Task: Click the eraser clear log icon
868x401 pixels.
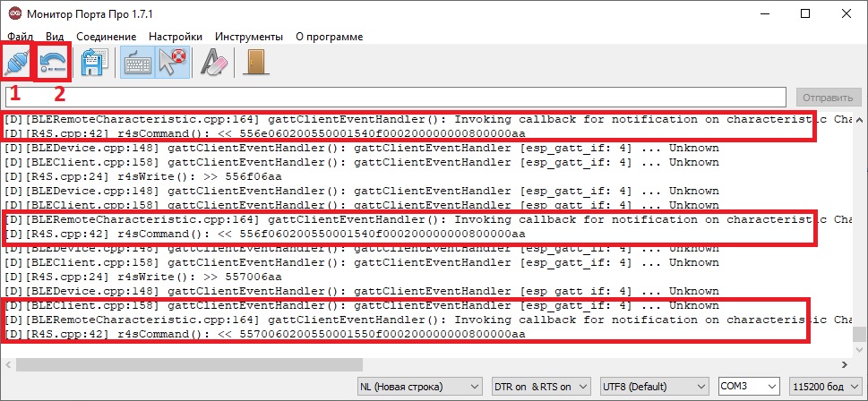Action: coord(214,62)
